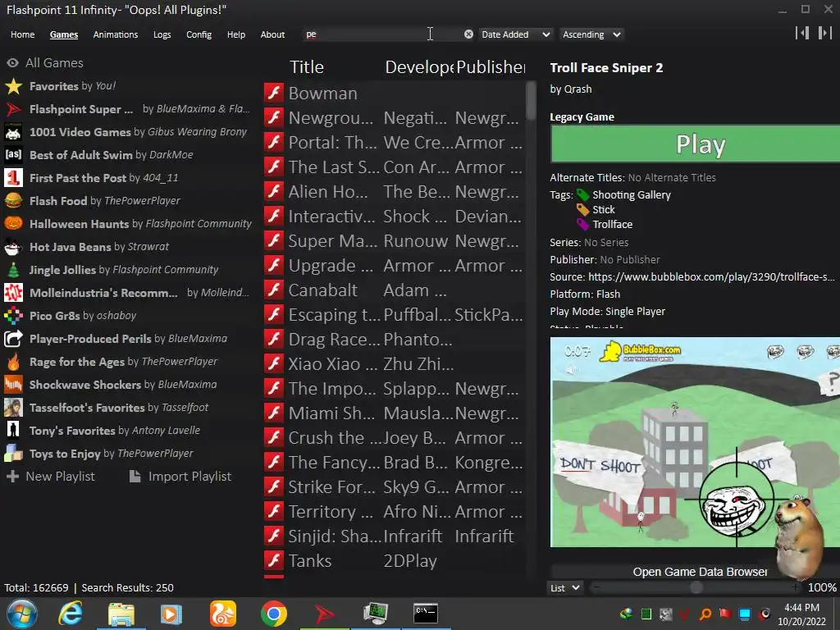Open the List layout dropdown
This screenshot has height=630, width=840.
pos(564,587)
